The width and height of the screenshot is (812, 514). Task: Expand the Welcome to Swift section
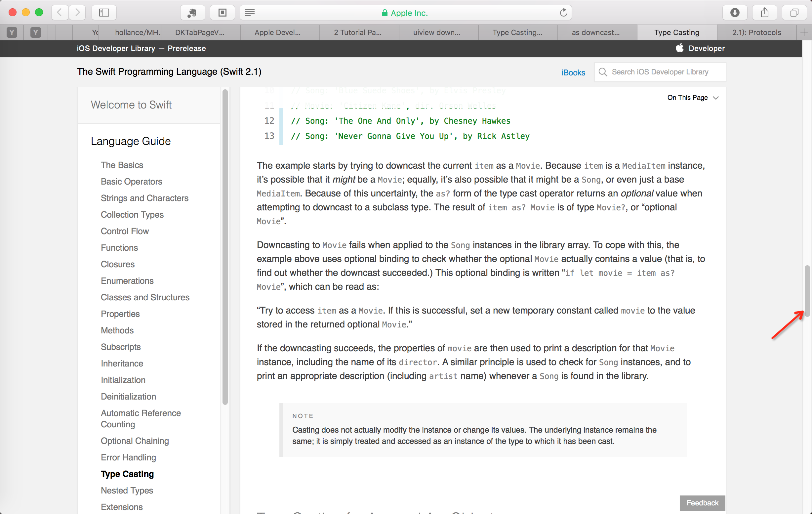pos(131,105)
